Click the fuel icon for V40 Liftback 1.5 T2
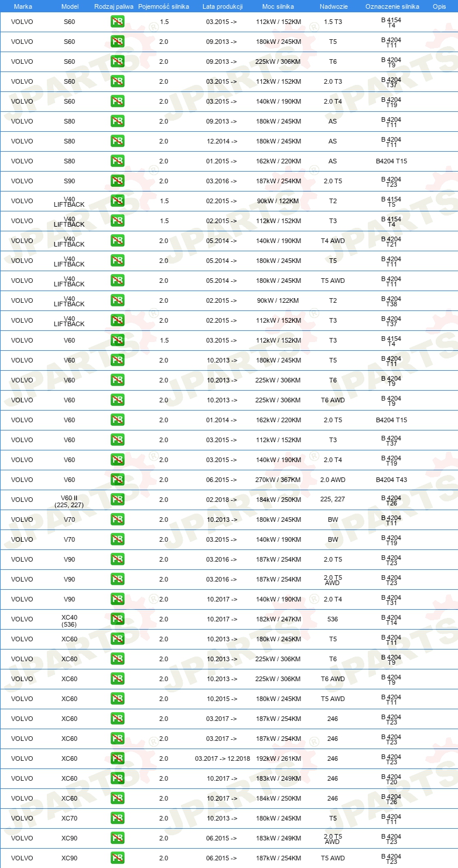458x868 pixels. coord(117,201)
